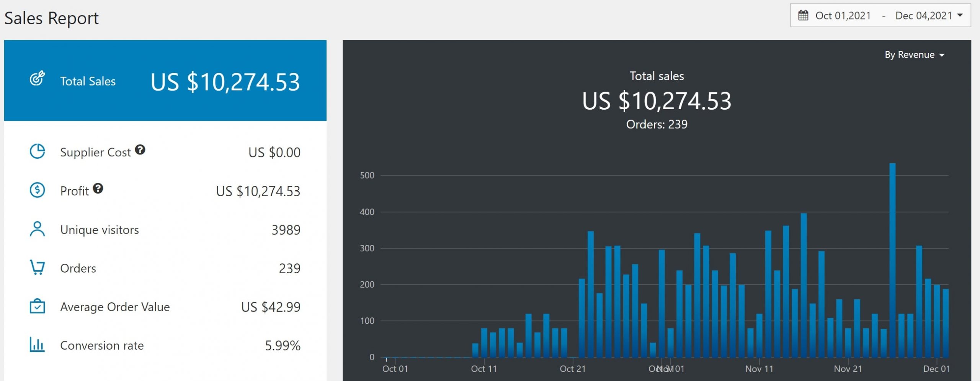Click the Orders label in stats list
The image size is (980, 381).
78,268
